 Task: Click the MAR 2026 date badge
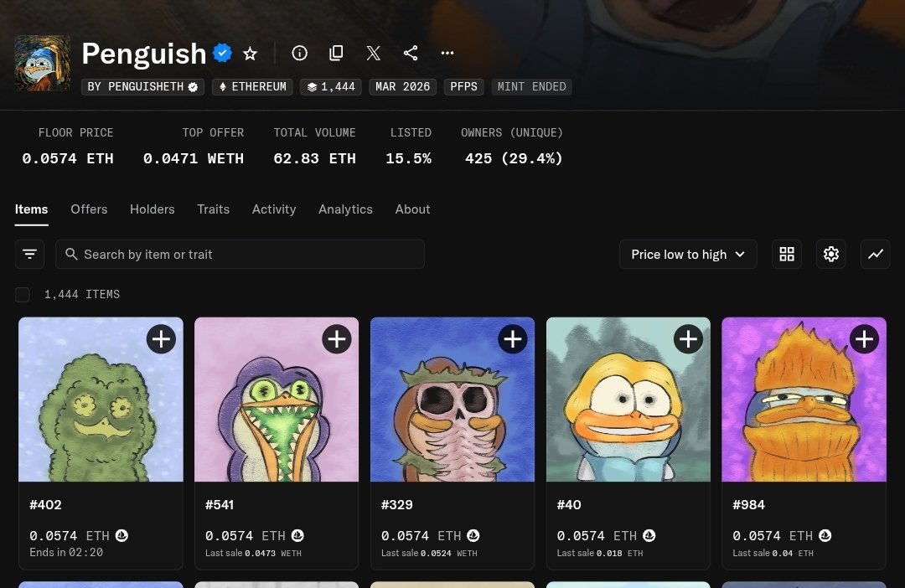[x=402, y=86]
